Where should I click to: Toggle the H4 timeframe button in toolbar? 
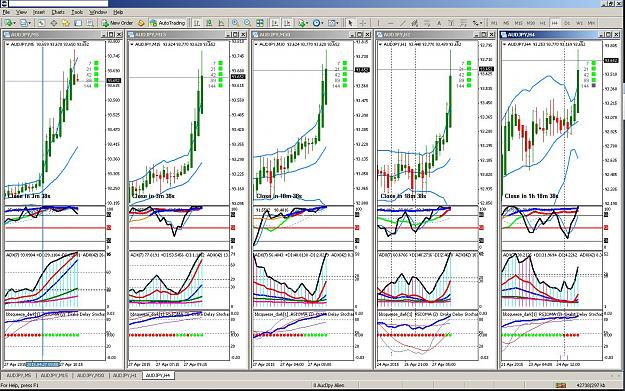(554, 23)
